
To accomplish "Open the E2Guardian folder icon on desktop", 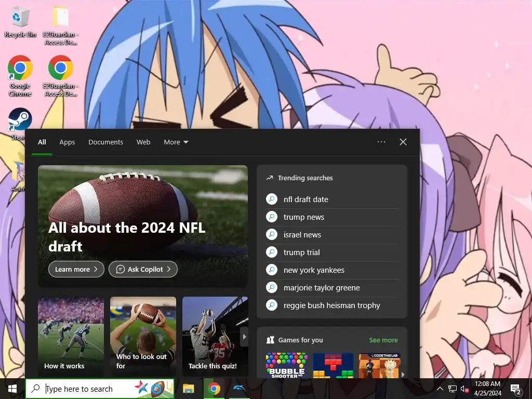I will (61, 24).
